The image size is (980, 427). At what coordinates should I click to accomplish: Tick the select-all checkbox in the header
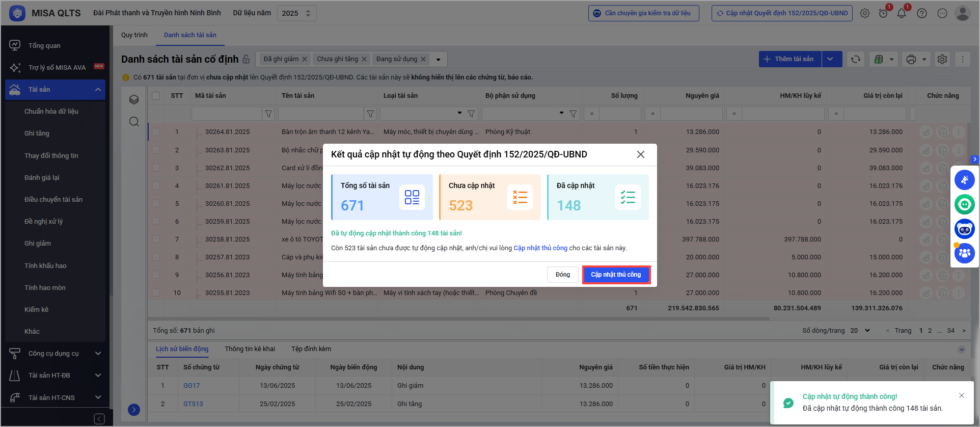(156, 96)
